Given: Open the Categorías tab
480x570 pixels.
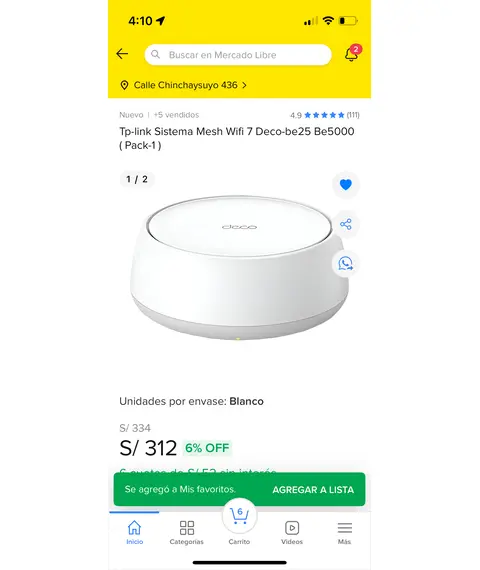Looking at the screenshot, I should click(x=187, y=532).
